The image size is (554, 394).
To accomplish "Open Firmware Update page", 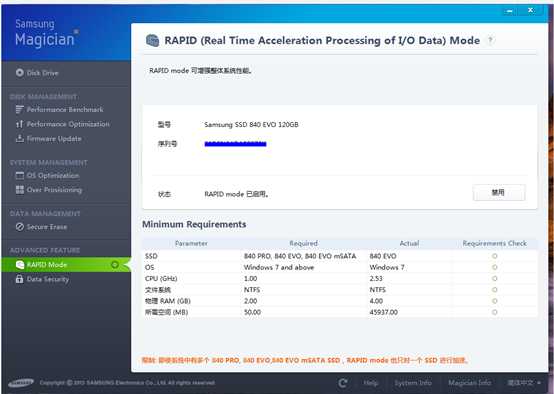I will click(48, 139).
